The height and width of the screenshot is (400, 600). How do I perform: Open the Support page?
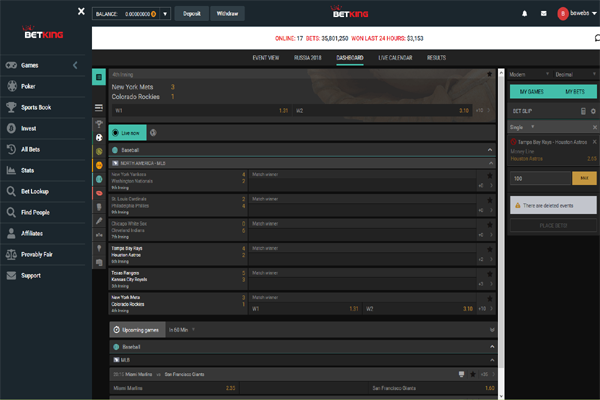coord(31,276)
